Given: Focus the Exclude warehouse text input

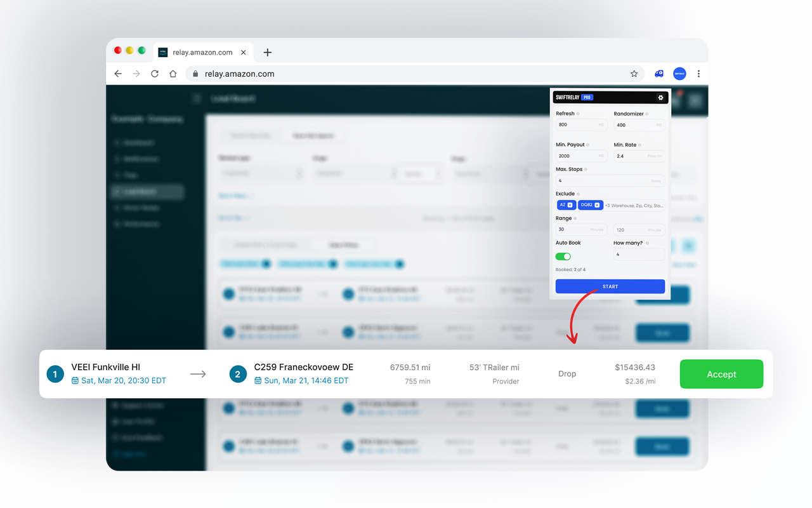Looking at the screenshot, I should [x=638, y=205].
